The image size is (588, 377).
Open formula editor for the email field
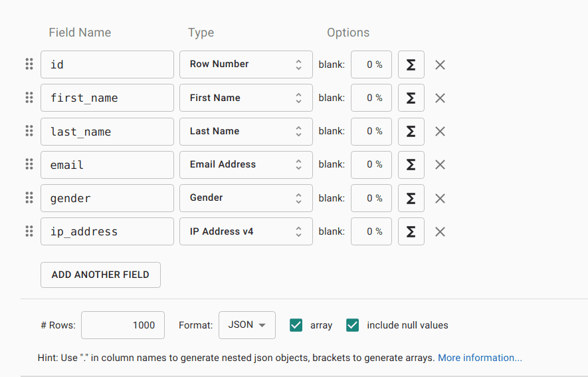click(411, 164)
